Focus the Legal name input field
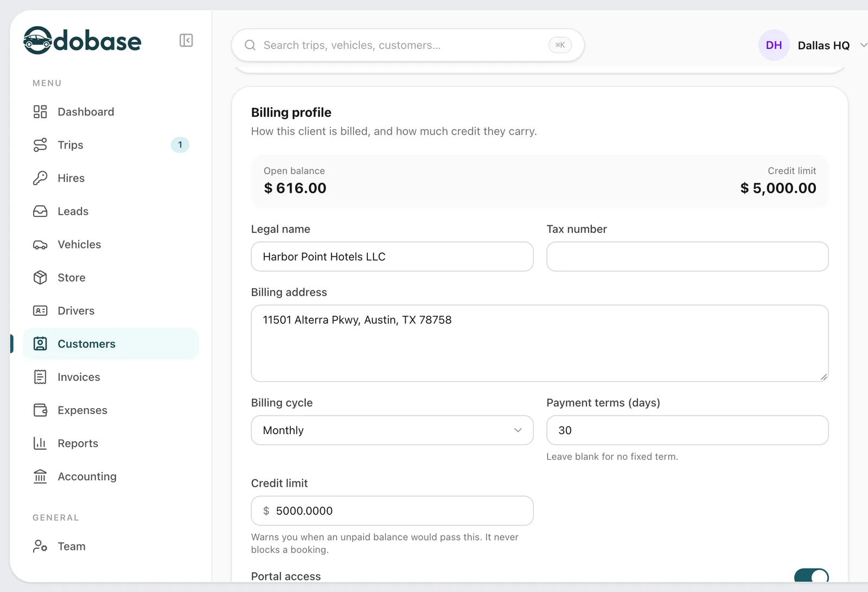Viewport: 868px width, 592px height. [392, 257]
